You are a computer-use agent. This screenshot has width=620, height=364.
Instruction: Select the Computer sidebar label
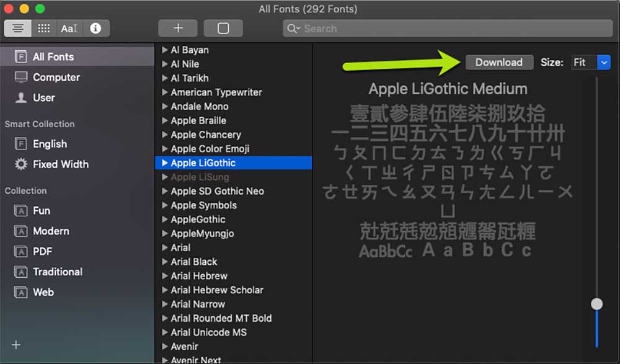click(x=56, y=77)
